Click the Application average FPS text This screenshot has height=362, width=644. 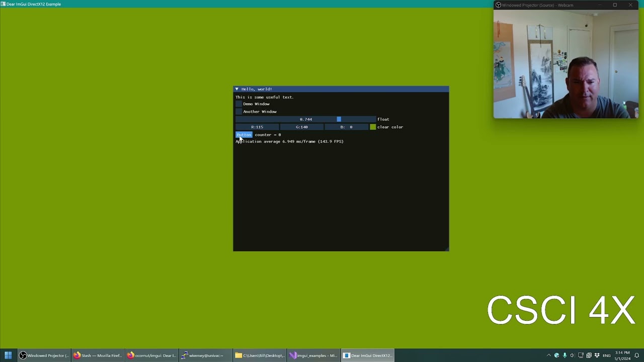pos(289,141)
